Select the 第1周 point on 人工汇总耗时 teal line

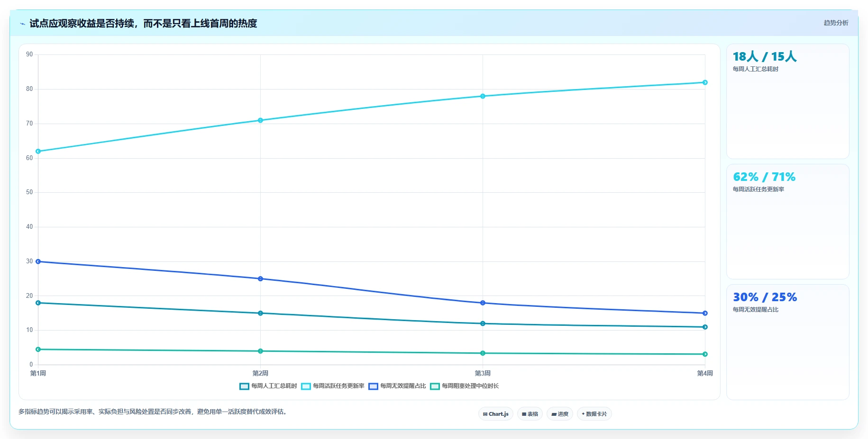(38, 303)
